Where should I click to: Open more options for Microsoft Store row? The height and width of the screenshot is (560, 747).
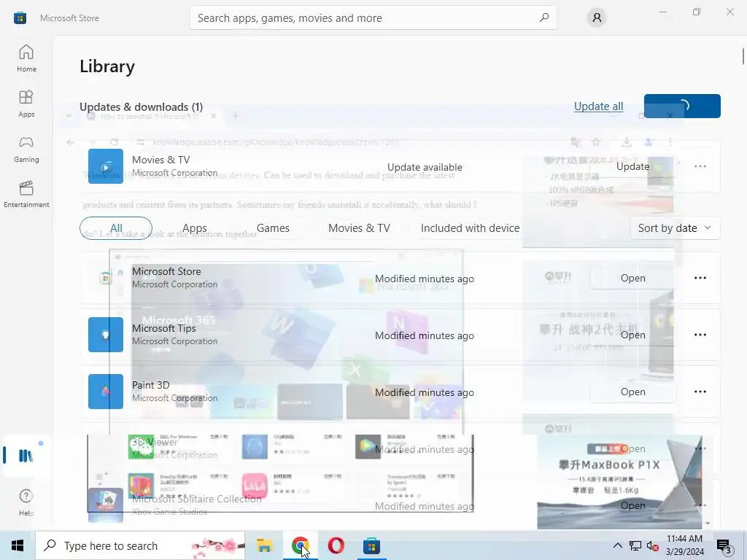pos(700,278)
